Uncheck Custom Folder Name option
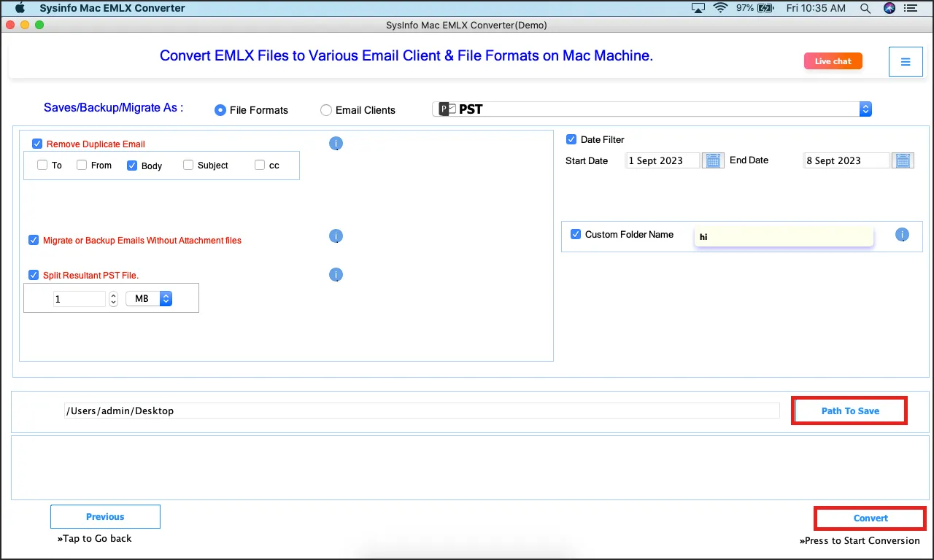This screenshot has height=560, width=934. [x=576, y=234]
